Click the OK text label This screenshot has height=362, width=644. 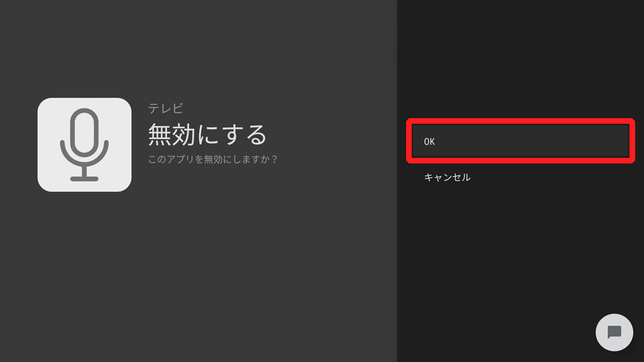click(429, 142)
